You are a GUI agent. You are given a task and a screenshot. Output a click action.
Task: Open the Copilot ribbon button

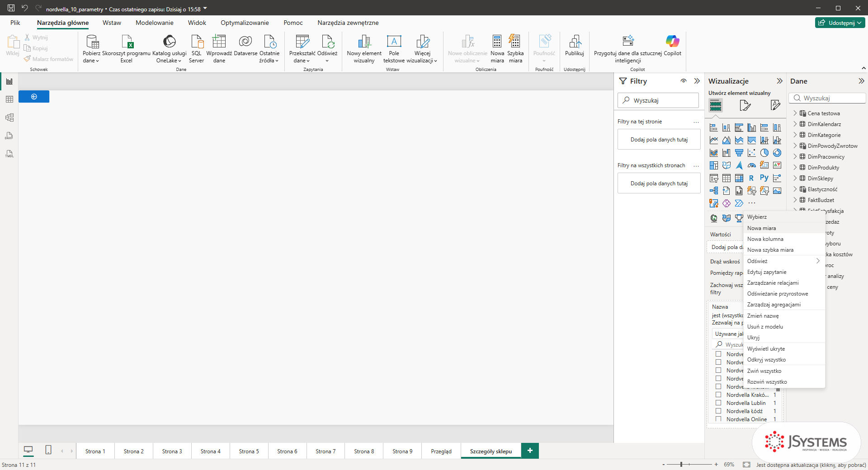(x=672, y=45)
